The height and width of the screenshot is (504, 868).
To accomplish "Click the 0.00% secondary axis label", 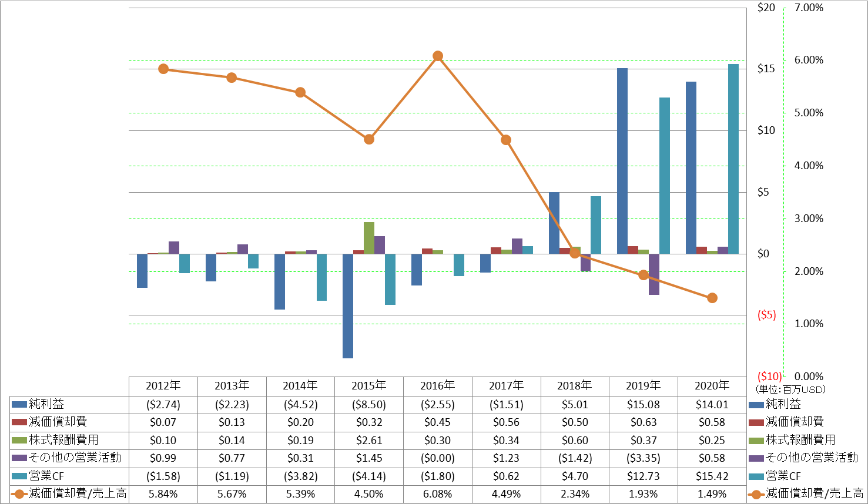I will 809,377.
